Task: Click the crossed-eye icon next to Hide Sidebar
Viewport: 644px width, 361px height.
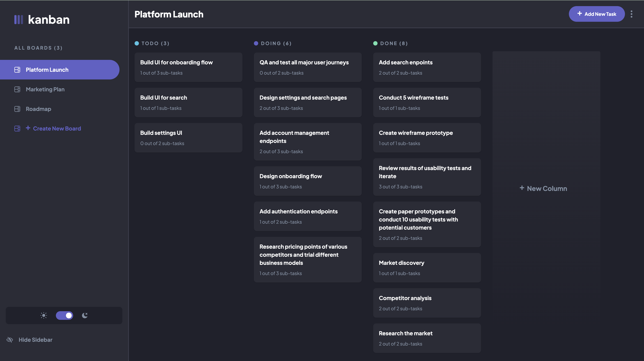Action: click(x=10, y=340)
